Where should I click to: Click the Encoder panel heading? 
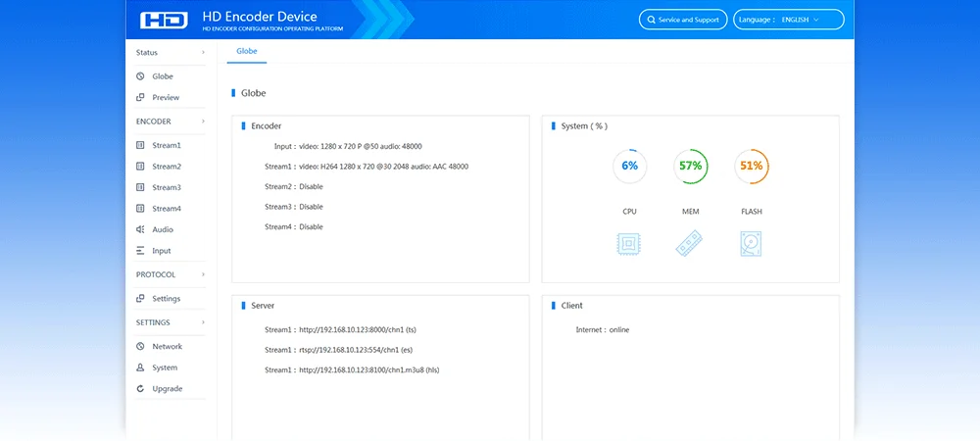(x=267, y=125)
